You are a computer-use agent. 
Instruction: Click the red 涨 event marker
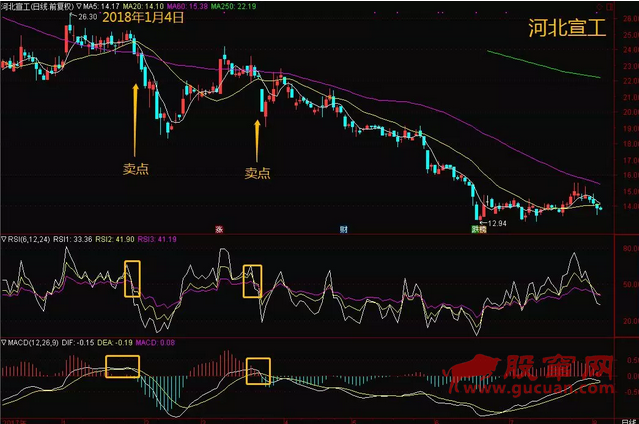point(219,228)
